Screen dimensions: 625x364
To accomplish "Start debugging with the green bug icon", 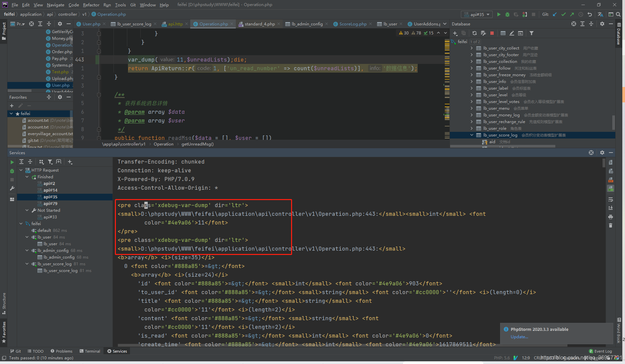I will coord(507,14).
